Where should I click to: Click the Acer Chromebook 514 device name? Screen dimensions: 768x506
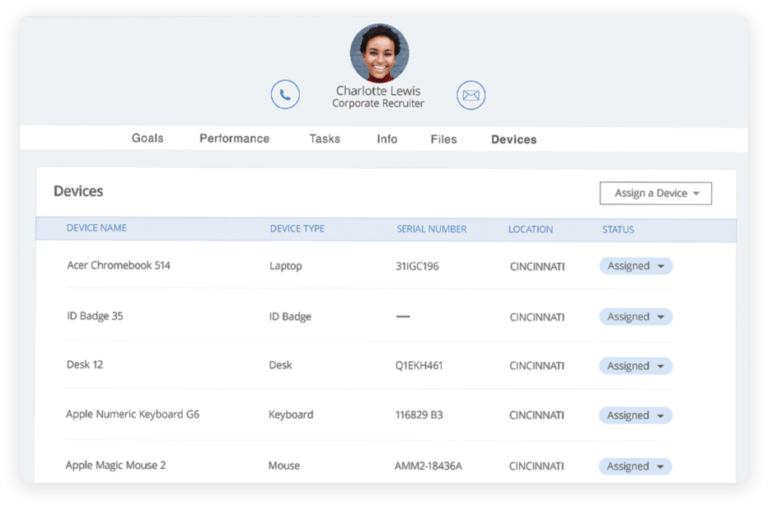pyautogui.click(x=118, y=266)
